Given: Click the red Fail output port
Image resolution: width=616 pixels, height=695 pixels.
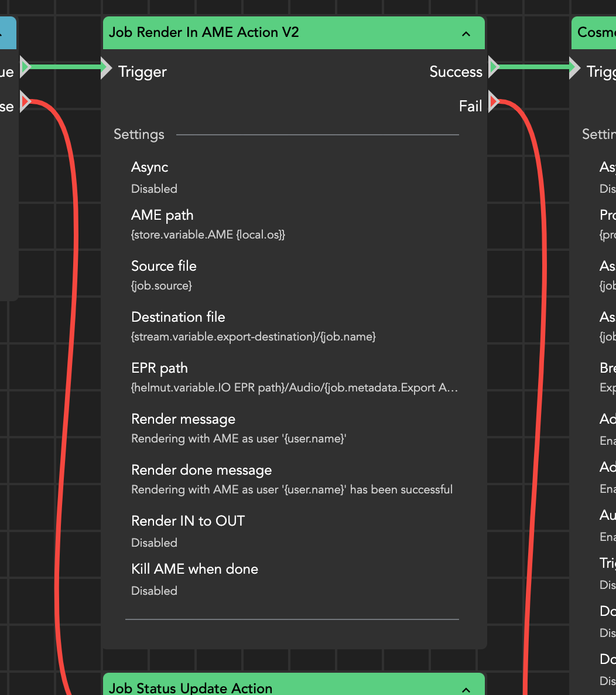Looking at the screenshot, I should click(493, 103).
